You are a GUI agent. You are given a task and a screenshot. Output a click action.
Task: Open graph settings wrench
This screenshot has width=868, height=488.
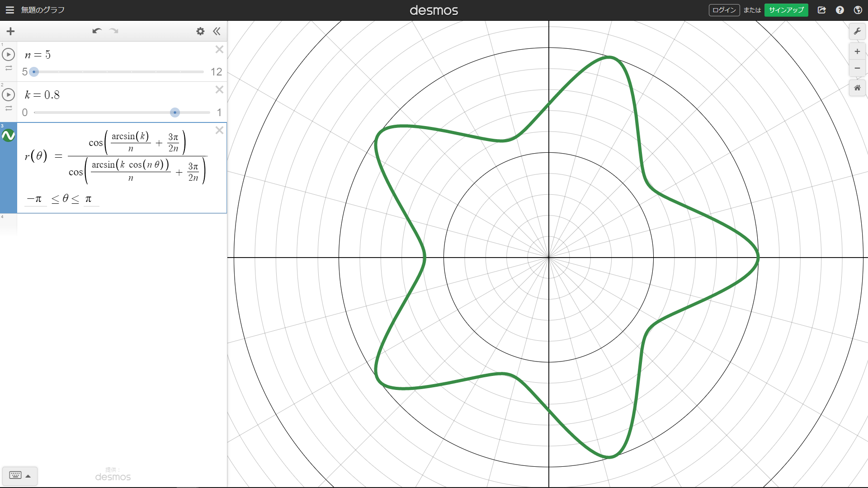click(857, 31)
